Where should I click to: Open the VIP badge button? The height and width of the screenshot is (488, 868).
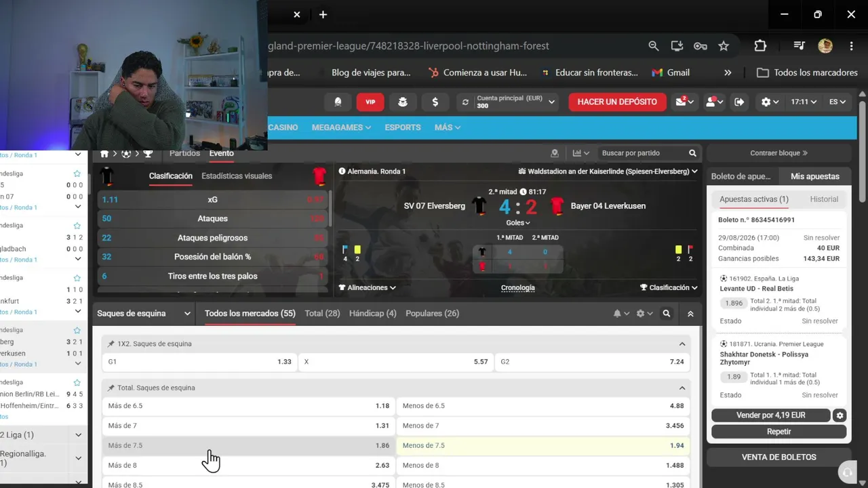coord(370,102)
